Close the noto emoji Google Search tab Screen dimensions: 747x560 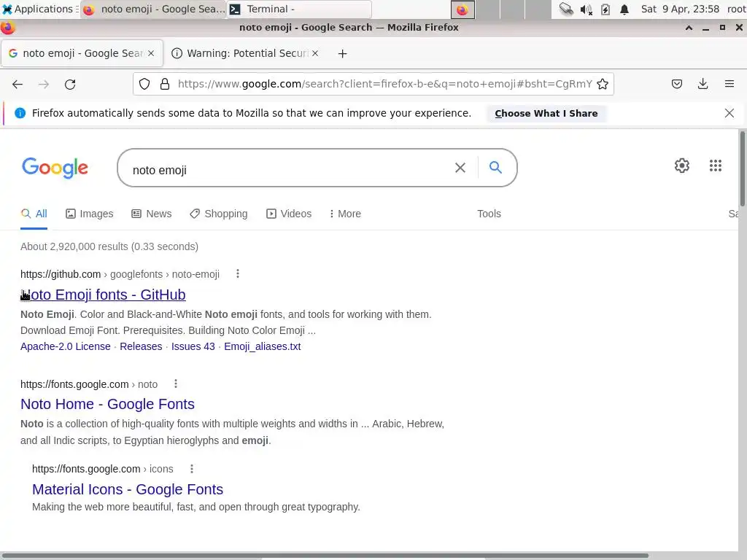coord(151,53)
